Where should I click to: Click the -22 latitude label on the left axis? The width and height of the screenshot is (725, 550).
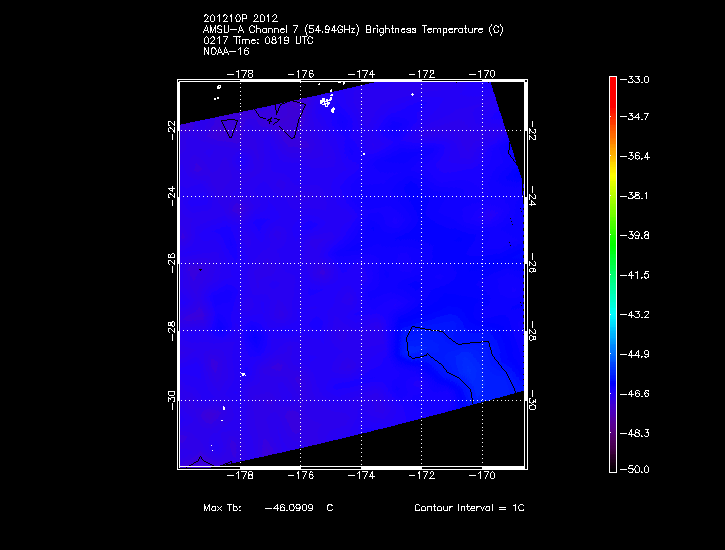point(171,127)
